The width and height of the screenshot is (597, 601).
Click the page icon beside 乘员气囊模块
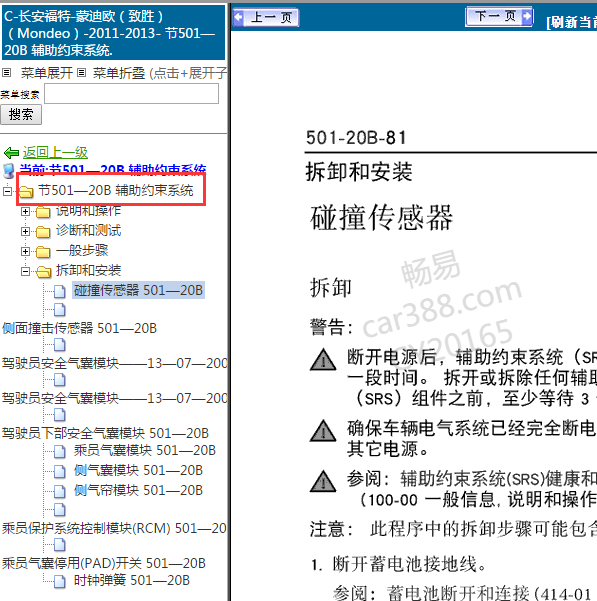[x=59, y=452]
